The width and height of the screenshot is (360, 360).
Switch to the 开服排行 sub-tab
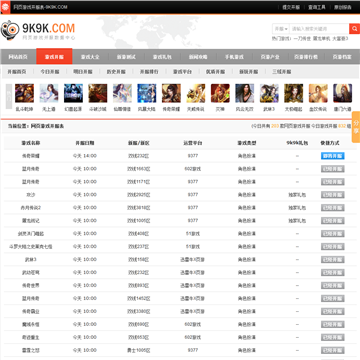click(x=149, y=72)
